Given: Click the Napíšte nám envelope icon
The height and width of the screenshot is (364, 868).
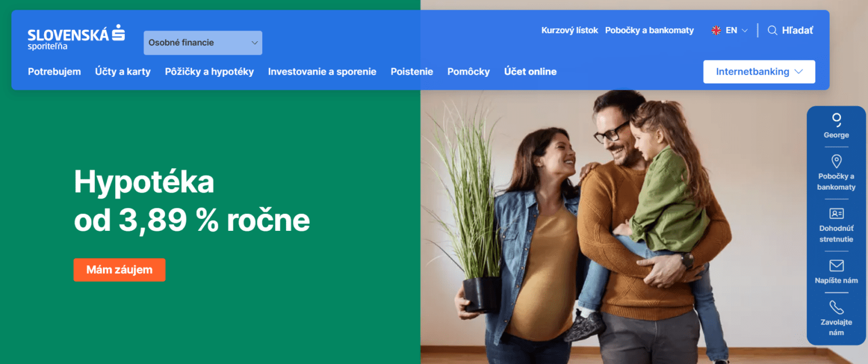Looking at the screenshot, I should 836,265.
